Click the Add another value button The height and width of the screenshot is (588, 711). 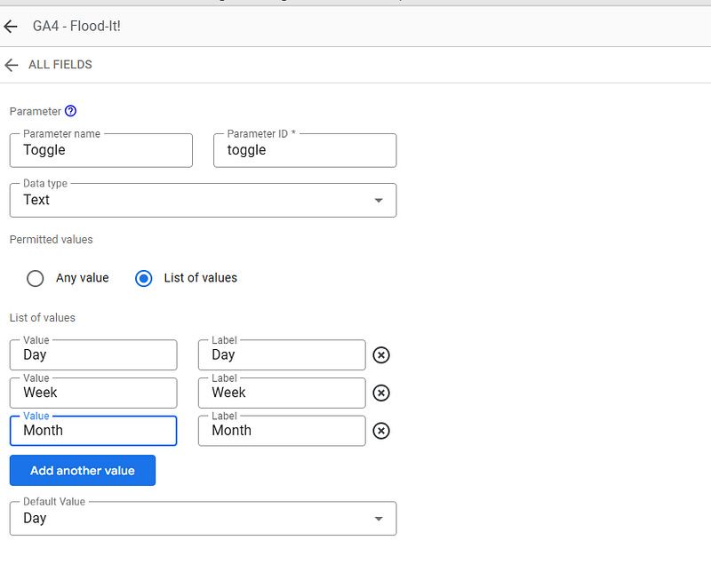coord(83,471)
